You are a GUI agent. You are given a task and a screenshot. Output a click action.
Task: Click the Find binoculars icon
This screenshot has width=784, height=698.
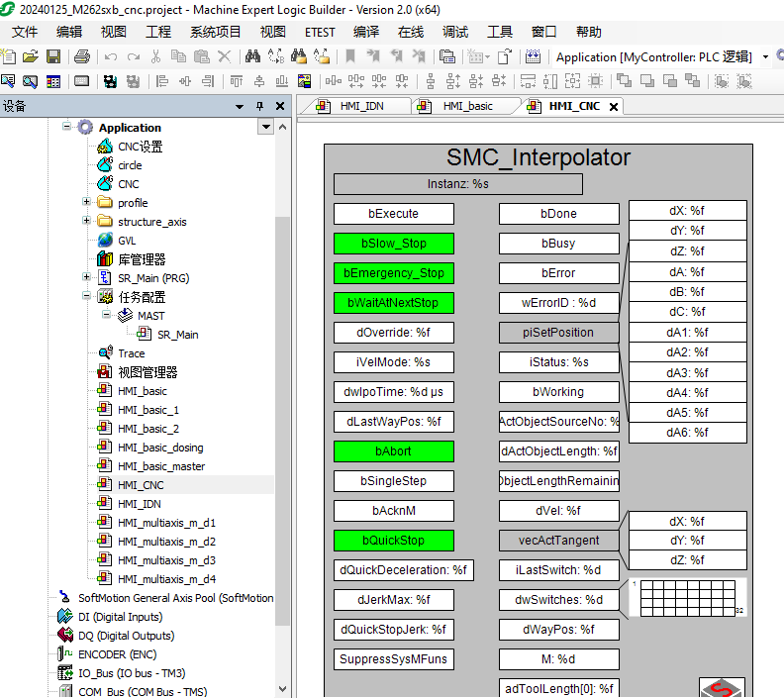tap(252, 56)
